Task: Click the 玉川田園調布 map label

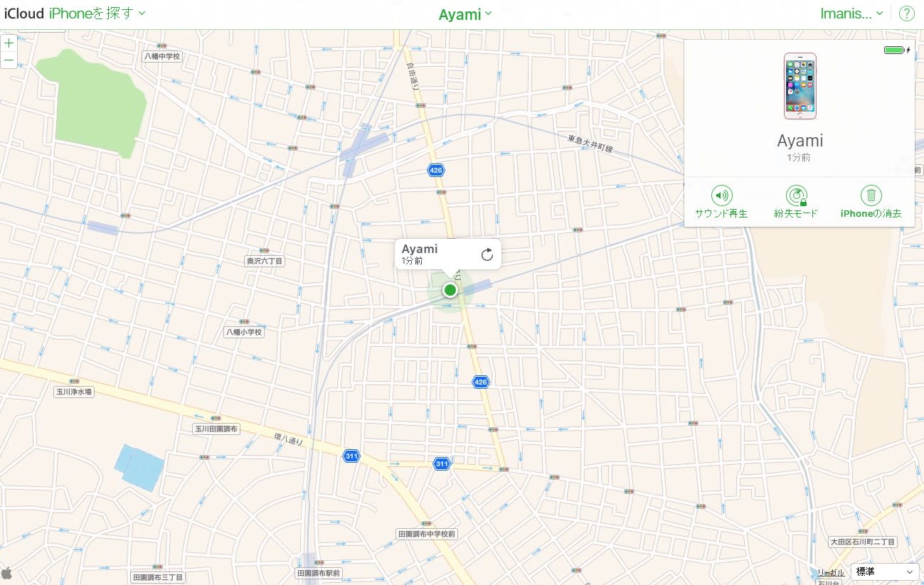Action: point(216,429)
